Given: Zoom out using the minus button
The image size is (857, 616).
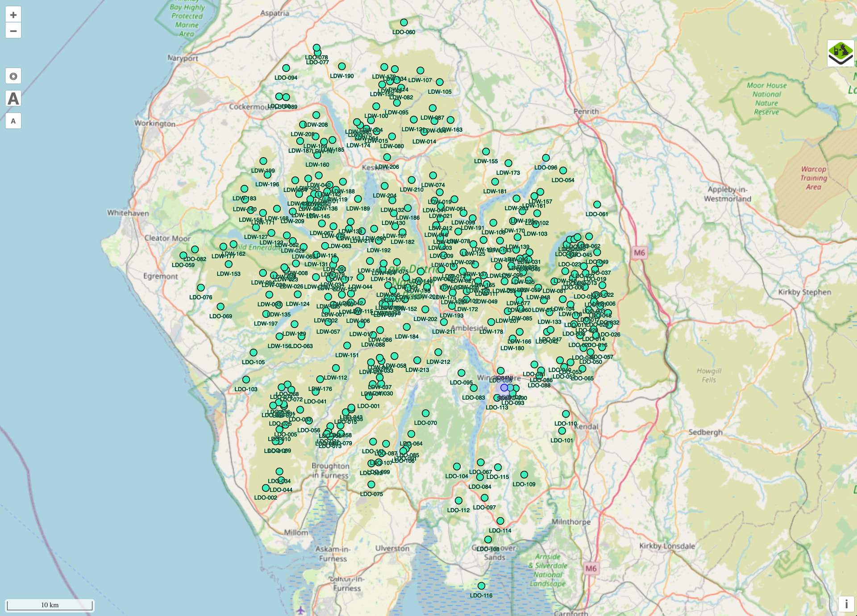Looking at the screenshot, I should pyautogui.click(x=13, y=31).
